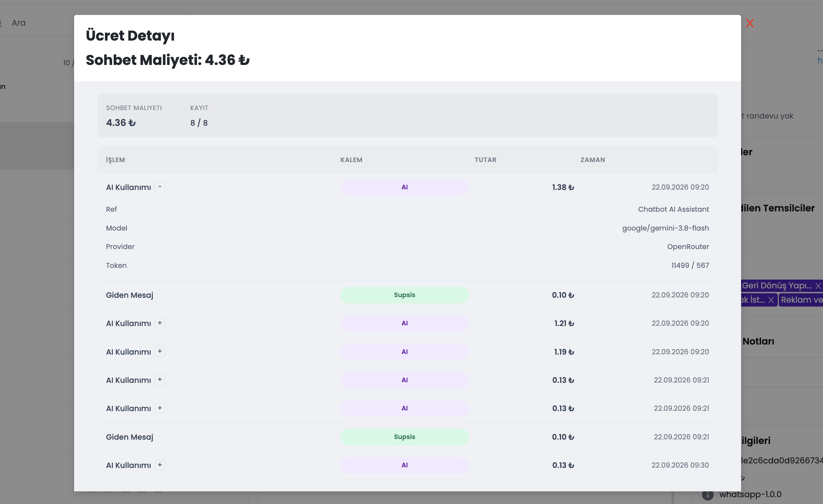Click the 1.21 ₺ amount
Viewport: 823px width, 504px height.
tap(564, 323)
